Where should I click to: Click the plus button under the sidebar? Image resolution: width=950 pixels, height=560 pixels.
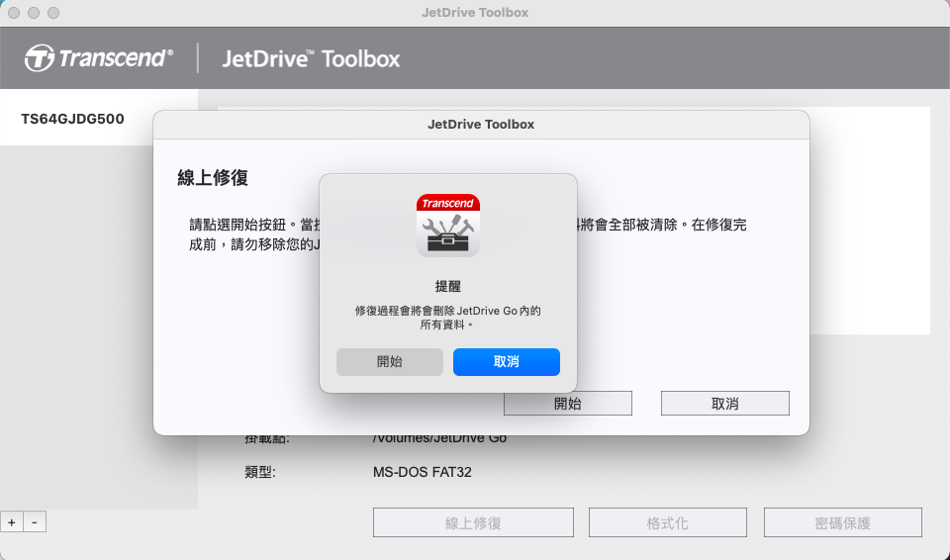pos(12,521)
